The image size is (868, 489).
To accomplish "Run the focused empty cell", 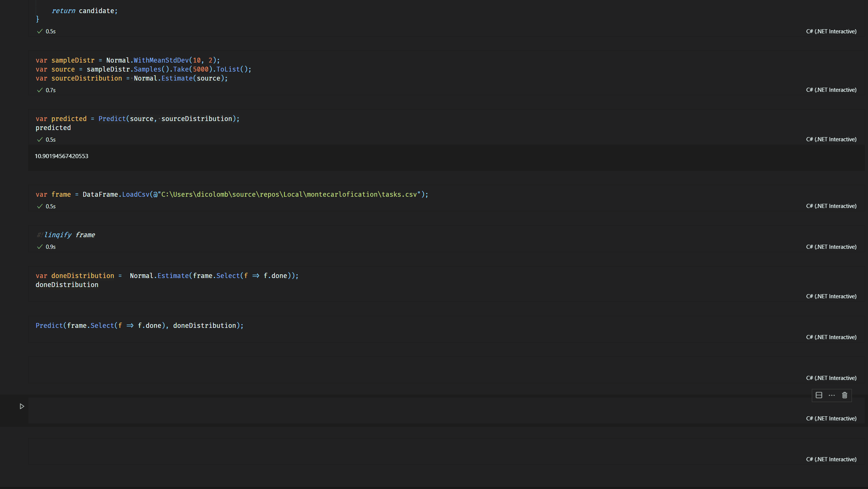I will [22, 406].
